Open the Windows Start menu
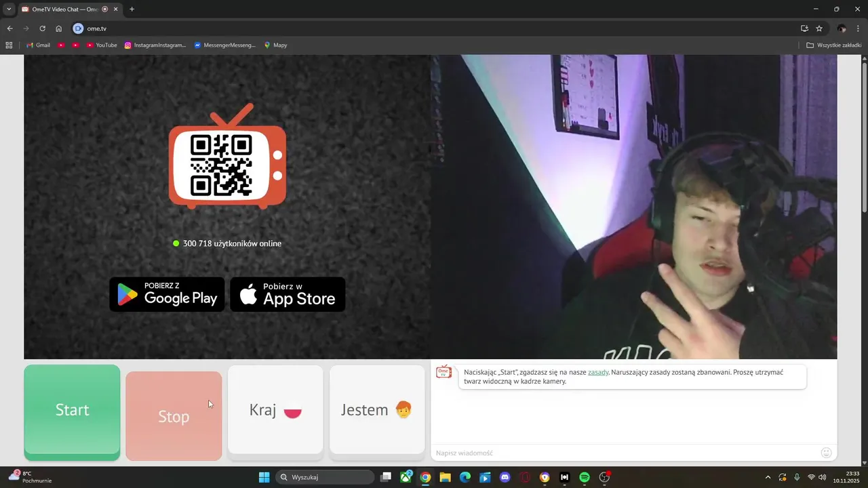 coord(264,477)
